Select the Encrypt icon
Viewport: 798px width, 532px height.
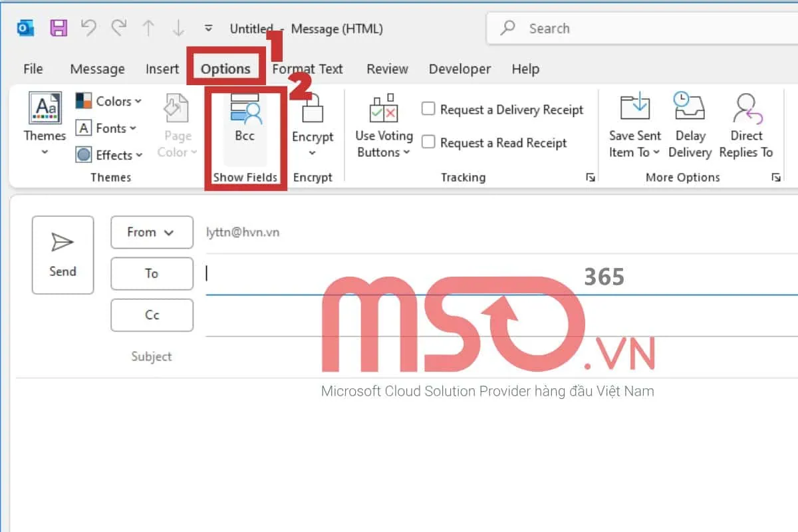[313, 120]
